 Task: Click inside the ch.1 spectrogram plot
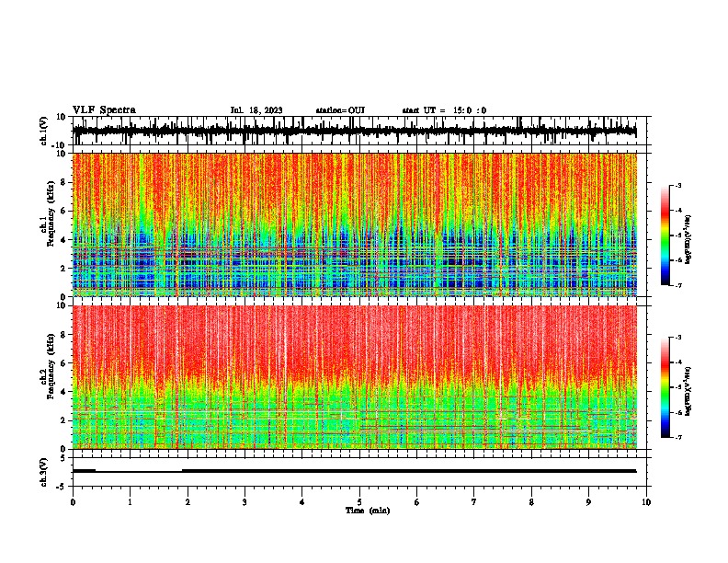[355, 224]
